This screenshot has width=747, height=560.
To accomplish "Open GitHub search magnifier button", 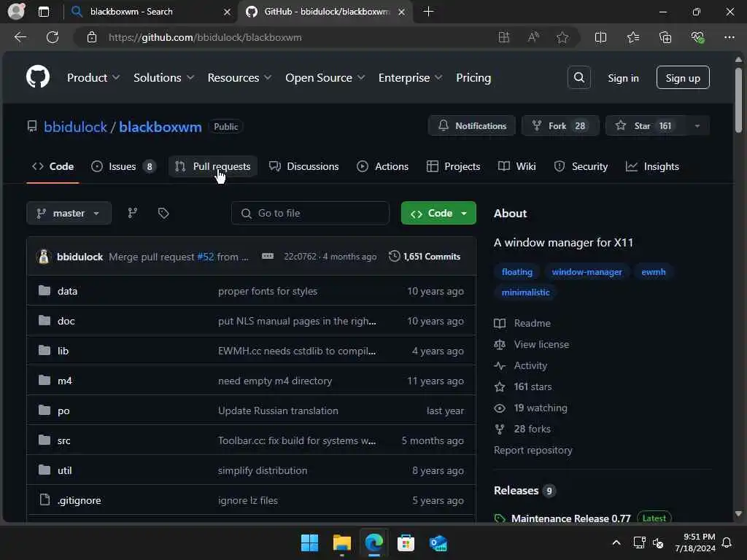I will pyautogui.click(x=578, y=77).
